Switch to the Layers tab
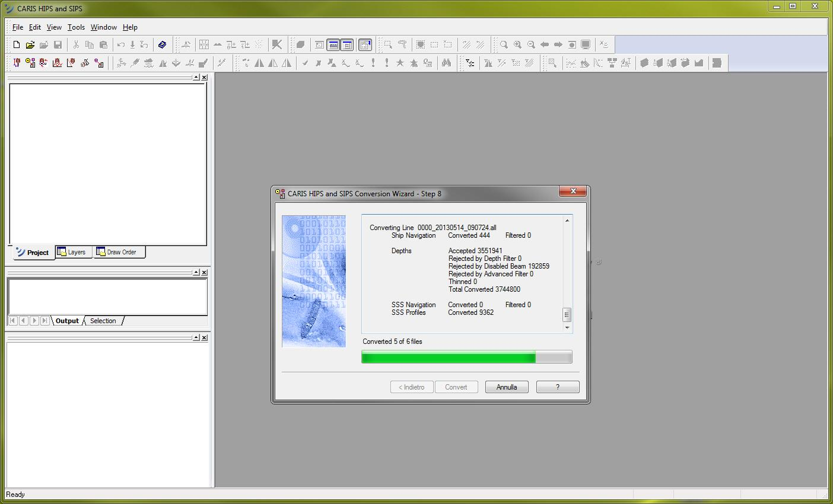This screenshot has width=833, height=504. coord(72,252)
